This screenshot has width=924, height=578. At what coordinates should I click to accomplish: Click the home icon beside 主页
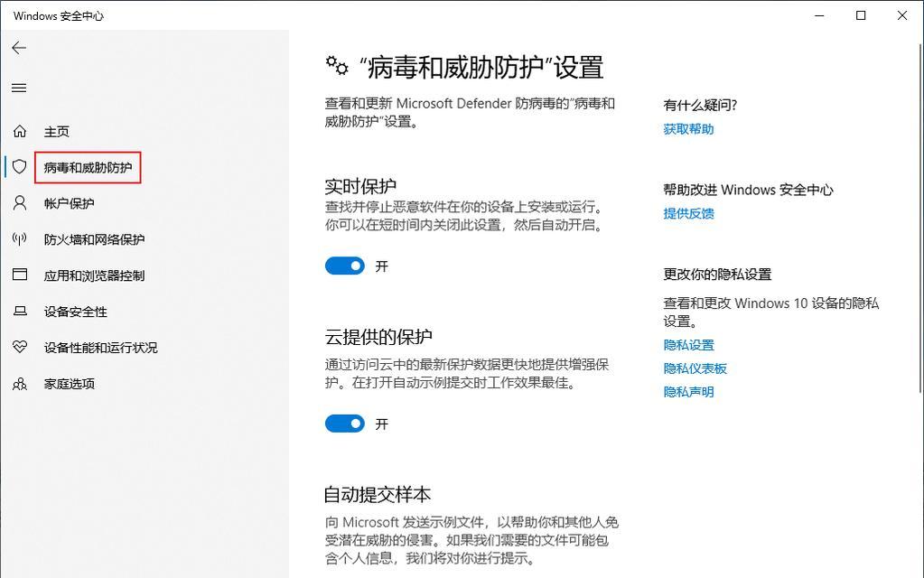pos(20,131)
